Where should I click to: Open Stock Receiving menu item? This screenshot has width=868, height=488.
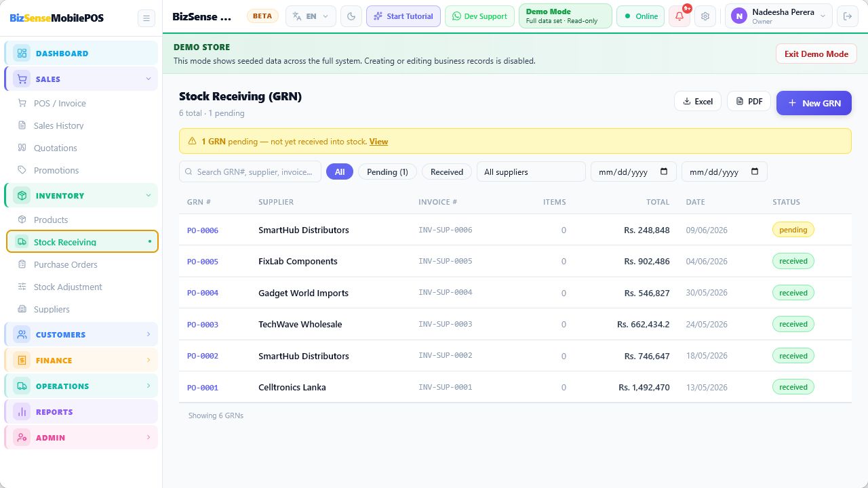click(x=82, y=242)
